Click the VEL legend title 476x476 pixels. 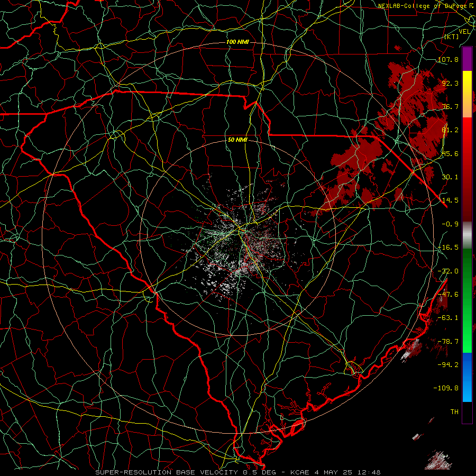click(x=464, y=32)
